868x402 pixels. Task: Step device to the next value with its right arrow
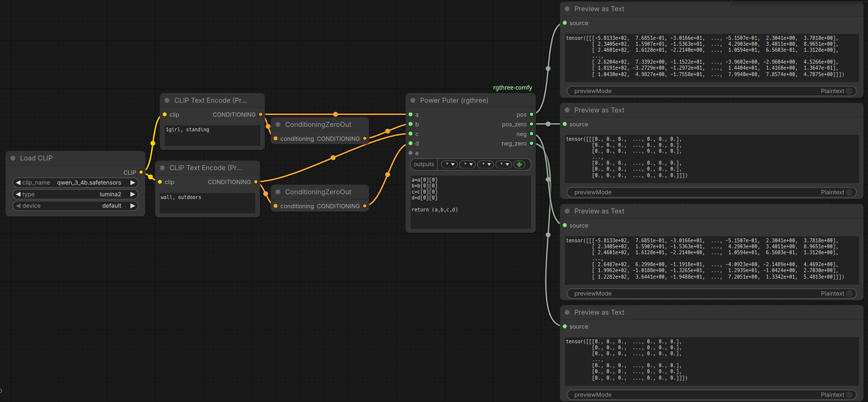pyautogui.click(x=133, y=206)
